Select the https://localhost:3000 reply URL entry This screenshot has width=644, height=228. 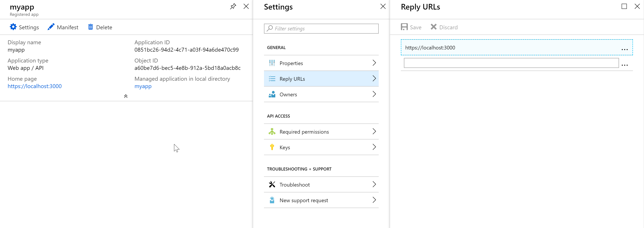tap(517, 48)
